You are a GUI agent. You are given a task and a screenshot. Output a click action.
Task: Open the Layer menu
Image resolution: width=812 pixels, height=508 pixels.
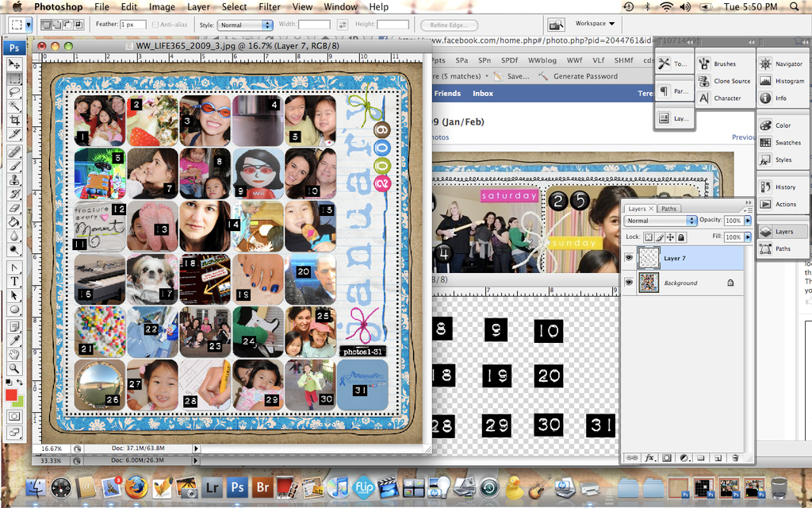198,6
